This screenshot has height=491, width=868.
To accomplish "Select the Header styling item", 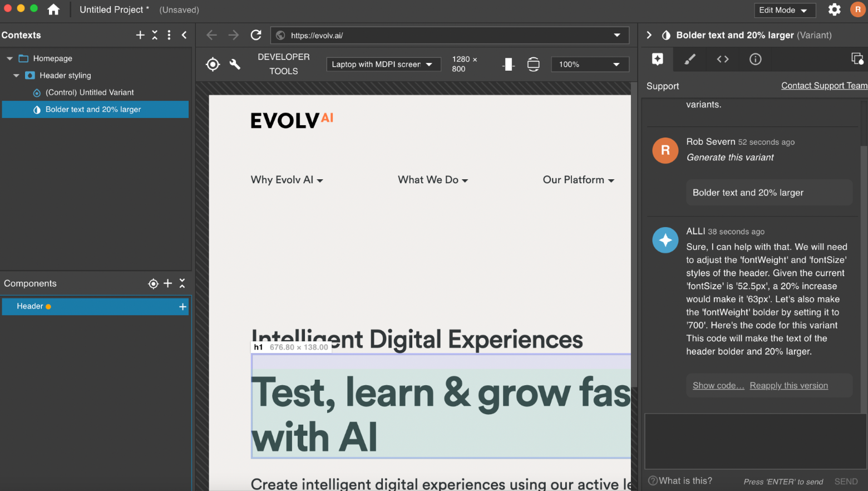I will pyautogui.click(x=65, y=75).
